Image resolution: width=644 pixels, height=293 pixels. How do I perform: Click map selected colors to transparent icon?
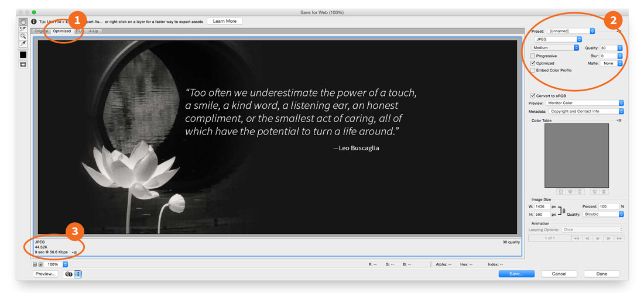click(x=561, y=191)
